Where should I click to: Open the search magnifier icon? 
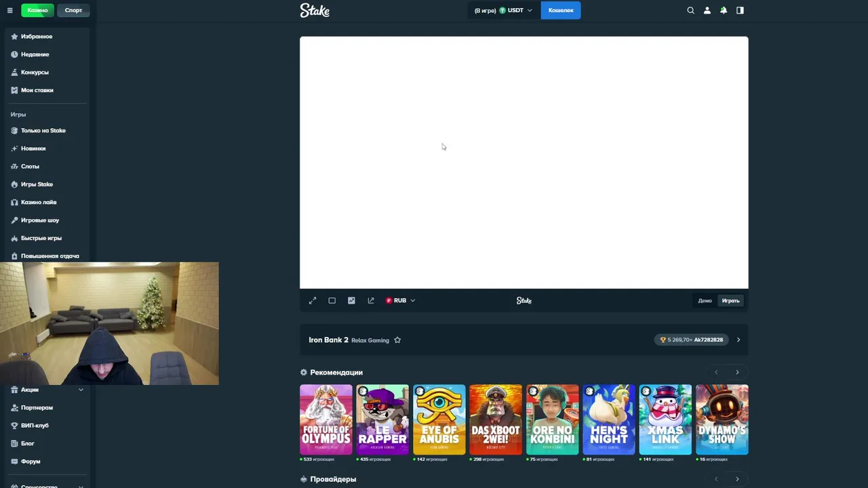tap(690, 10)
